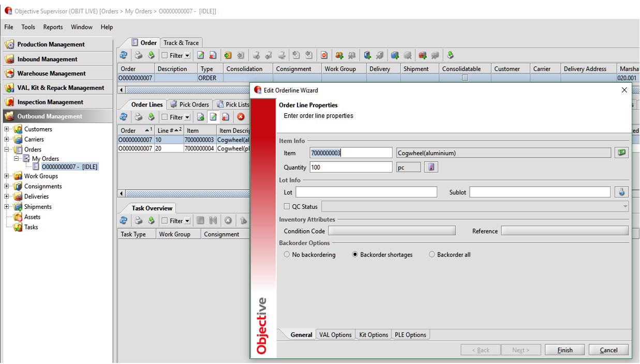Click the delete order line document icon
Screen dimensions: 640x364
(x=226, y=117)
